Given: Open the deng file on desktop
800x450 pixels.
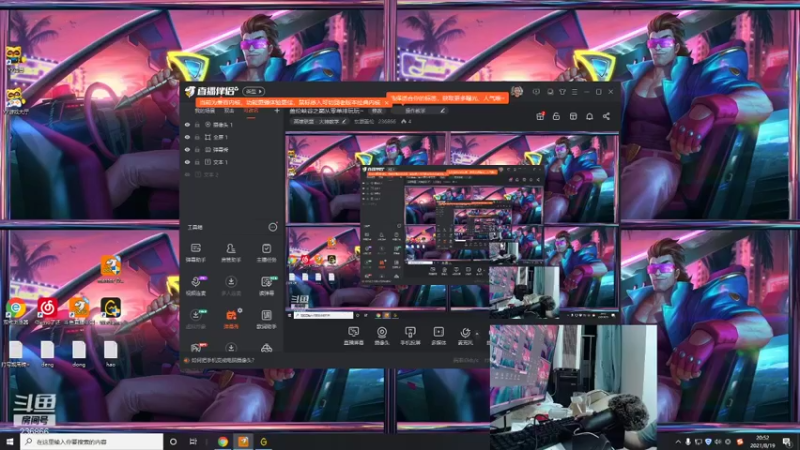Looking at the screenshot, I should [x=47, y=354].
